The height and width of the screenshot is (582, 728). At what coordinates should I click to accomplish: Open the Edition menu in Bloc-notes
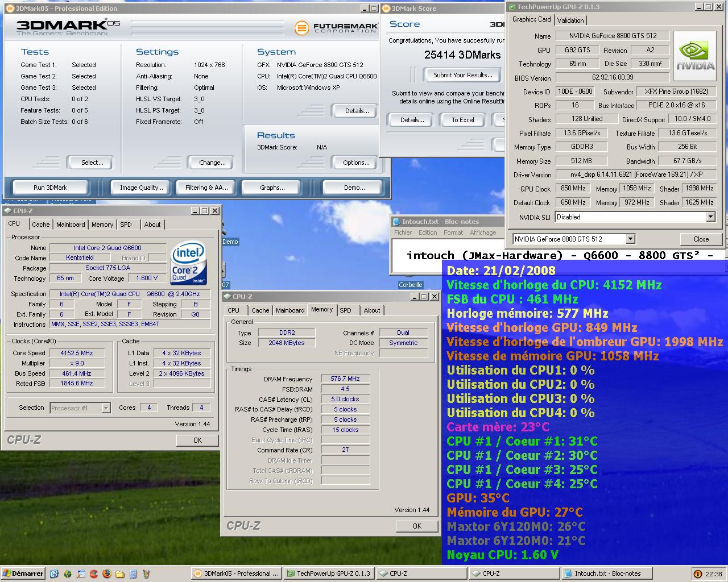pos(428,232)
